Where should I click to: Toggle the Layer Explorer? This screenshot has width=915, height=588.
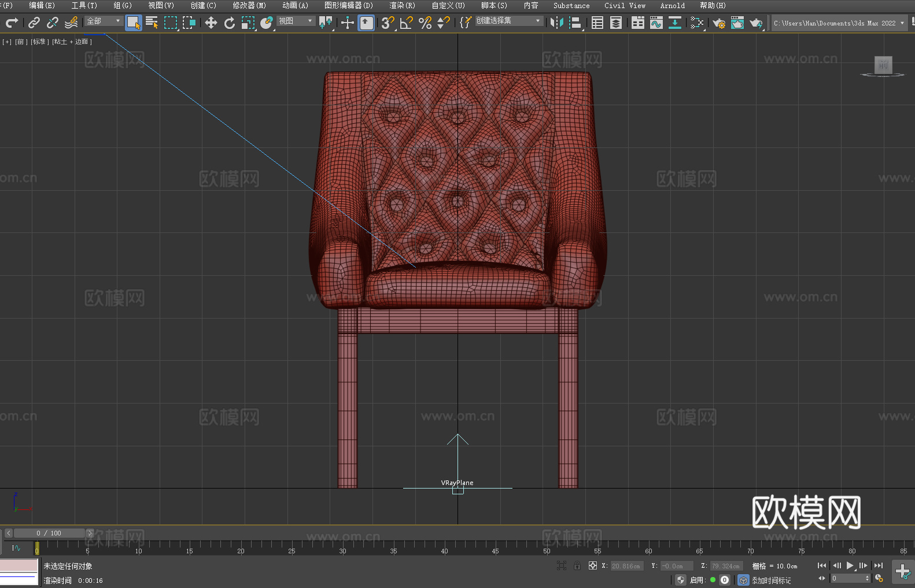616,23
